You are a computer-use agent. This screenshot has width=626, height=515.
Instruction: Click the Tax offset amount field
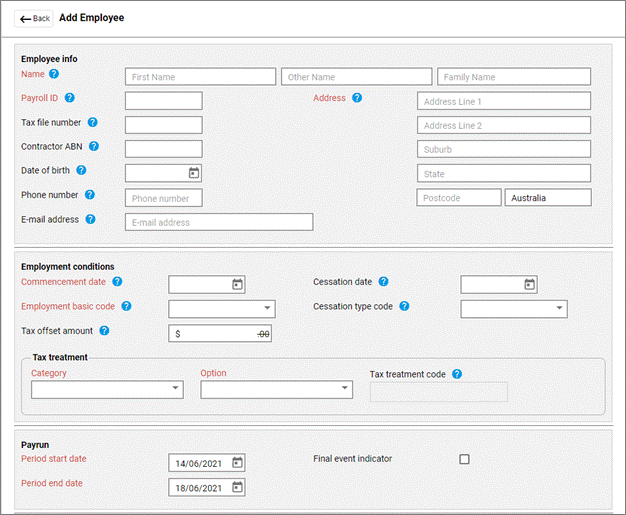tap(220, 334)
